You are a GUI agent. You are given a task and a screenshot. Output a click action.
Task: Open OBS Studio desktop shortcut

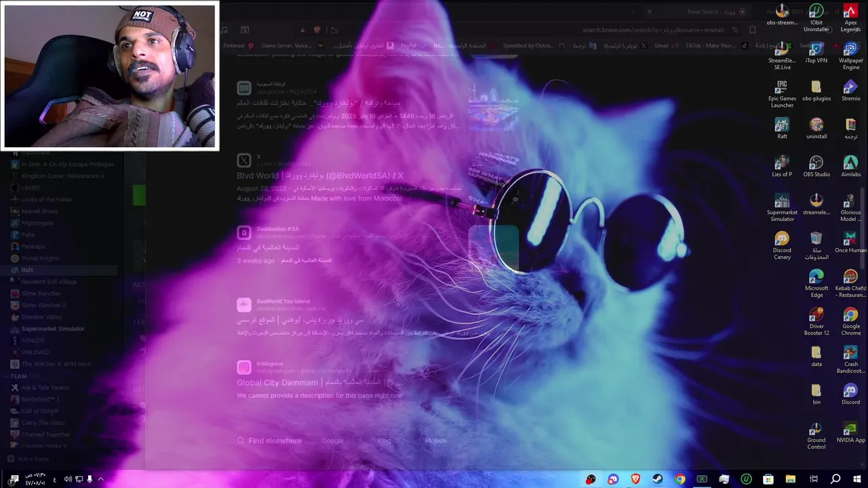pyautogui.click(x=816, y=167)
